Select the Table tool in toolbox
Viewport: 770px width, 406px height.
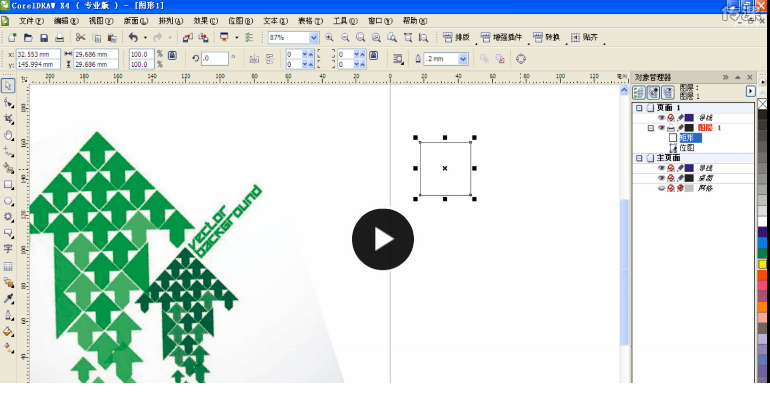[8, 266]
